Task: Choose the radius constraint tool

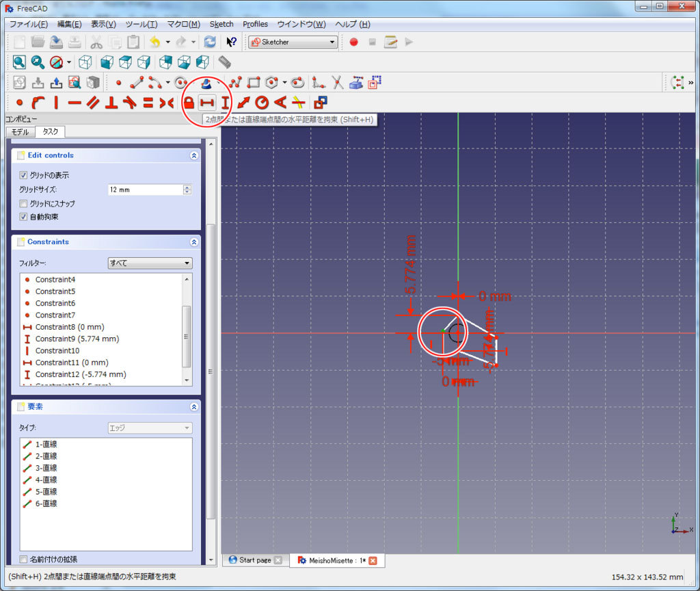Action: (262, 103)
